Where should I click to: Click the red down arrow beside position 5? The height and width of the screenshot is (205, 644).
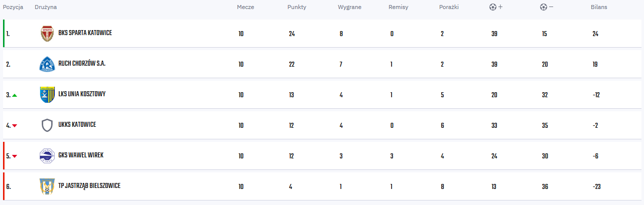15,156
